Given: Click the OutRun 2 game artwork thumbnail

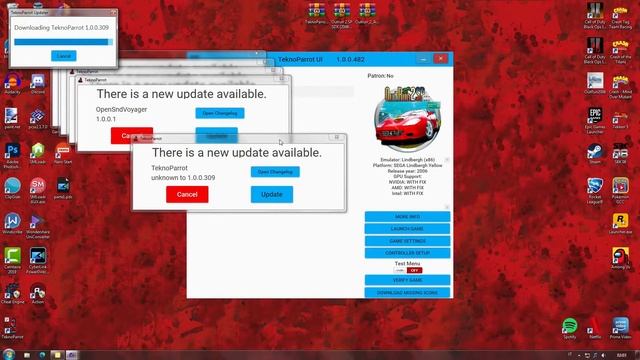Looking at the screenshot, I should coord(407,119).
